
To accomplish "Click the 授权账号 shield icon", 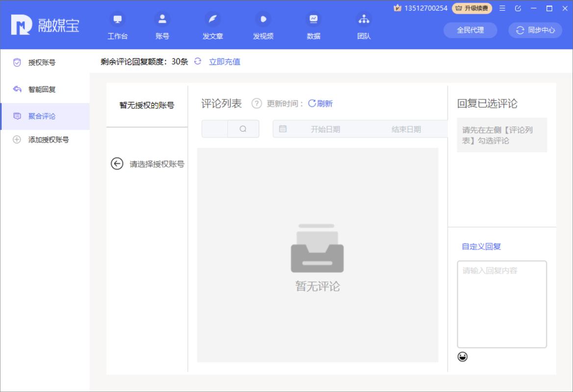I will (17, 62).
